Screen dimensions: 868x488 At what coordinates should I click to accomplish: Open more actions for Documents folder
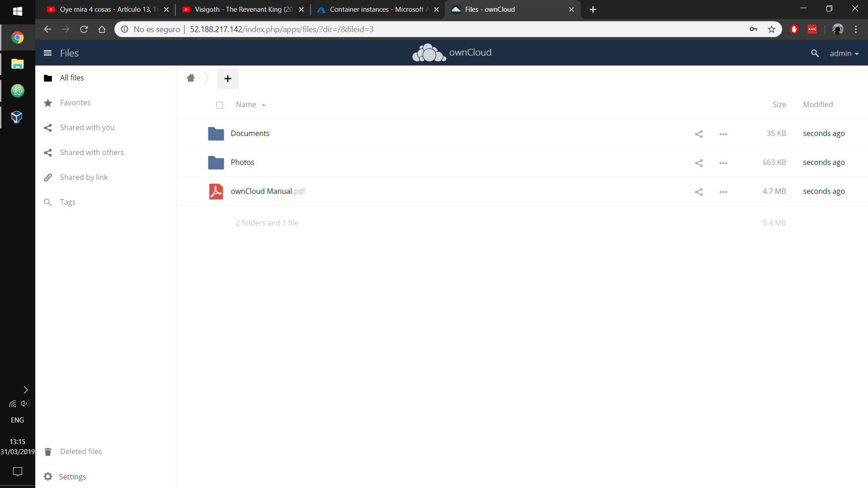pyautogui.click(x=723, y=134)
